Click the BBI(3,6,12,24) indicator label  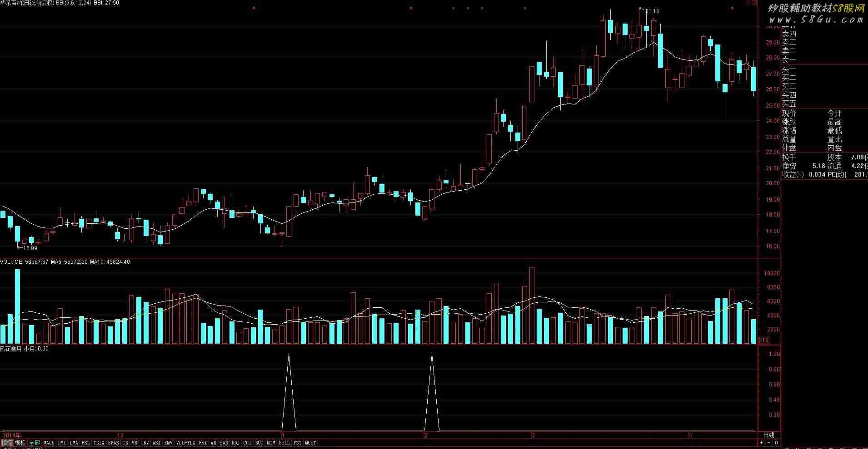click(x=73, y=3)
